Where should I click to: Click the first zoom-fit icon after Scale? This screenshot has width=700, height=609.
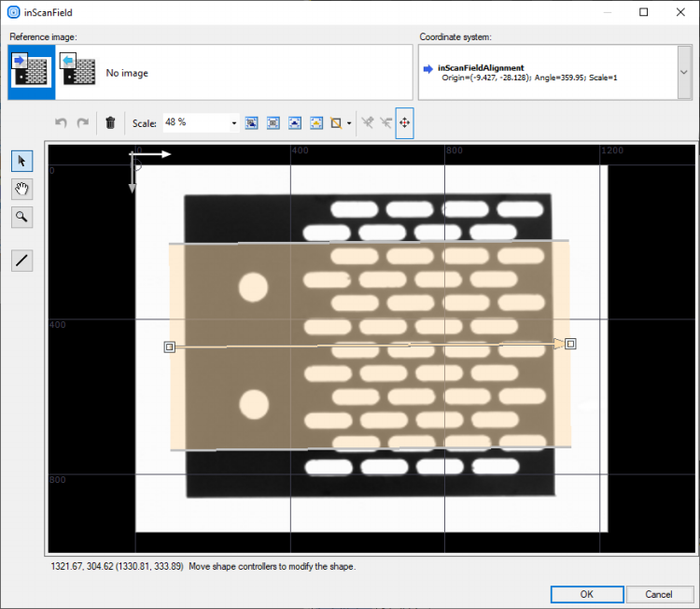[x=251, y=122]
